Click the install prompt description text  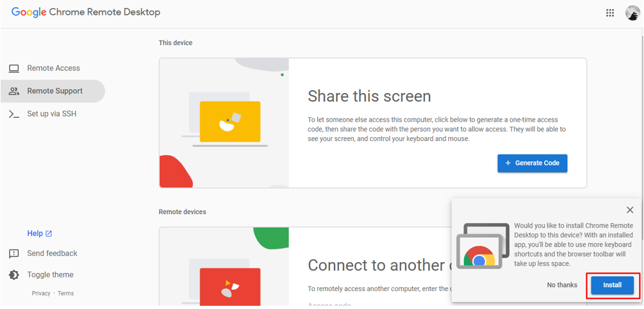574,245
